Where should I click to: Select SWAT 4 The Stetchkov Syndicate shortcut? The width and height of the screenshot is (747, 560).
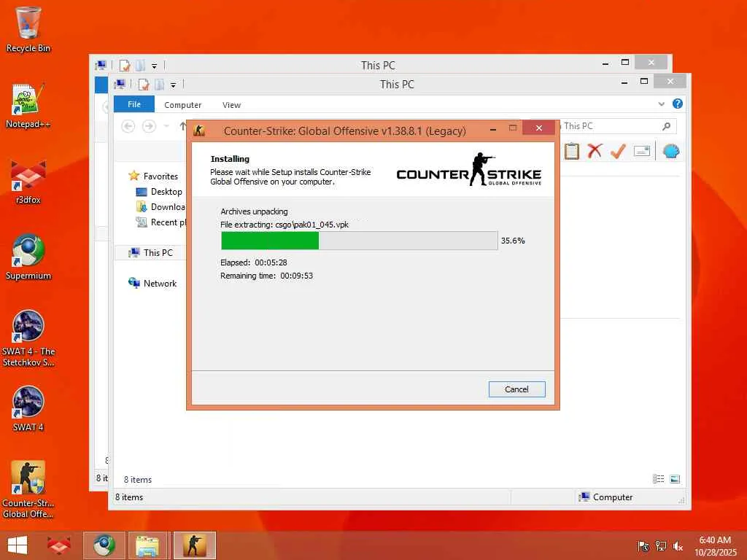[28, 338]
